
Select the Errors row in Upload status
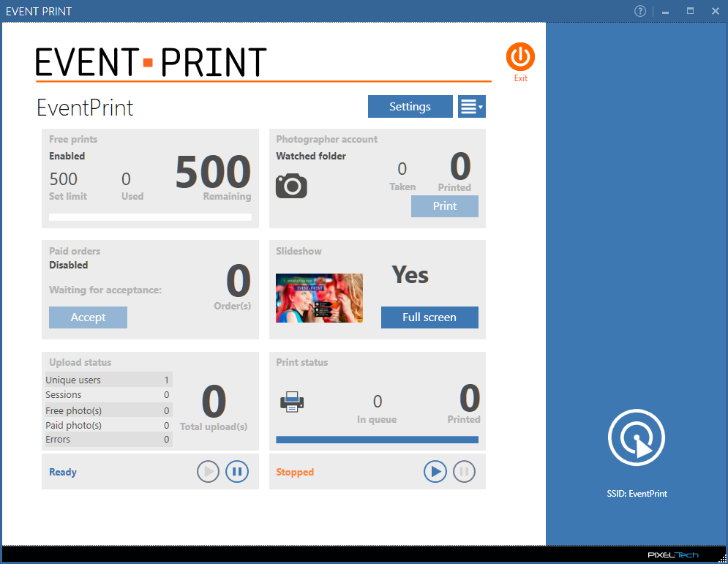108,439
